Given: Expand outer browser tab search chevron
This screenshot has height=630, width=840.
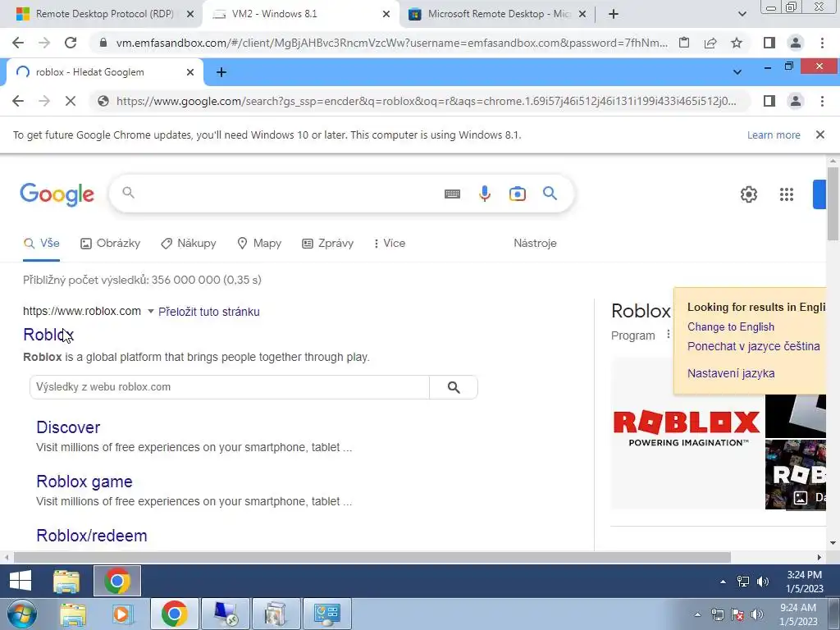Looking at the screenshot, I should [742, 14].
